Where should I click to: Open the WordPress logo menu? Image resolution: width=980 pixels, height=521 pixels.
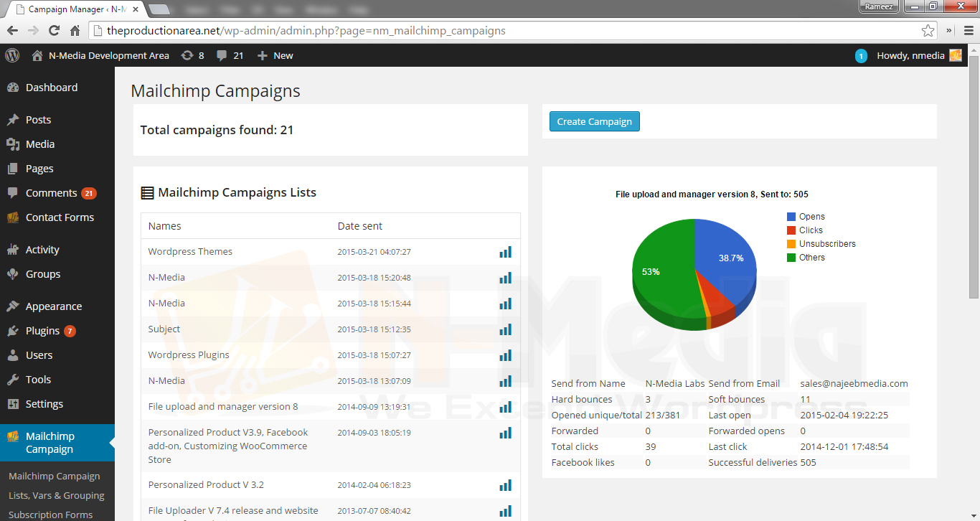(x=12, y=55)
